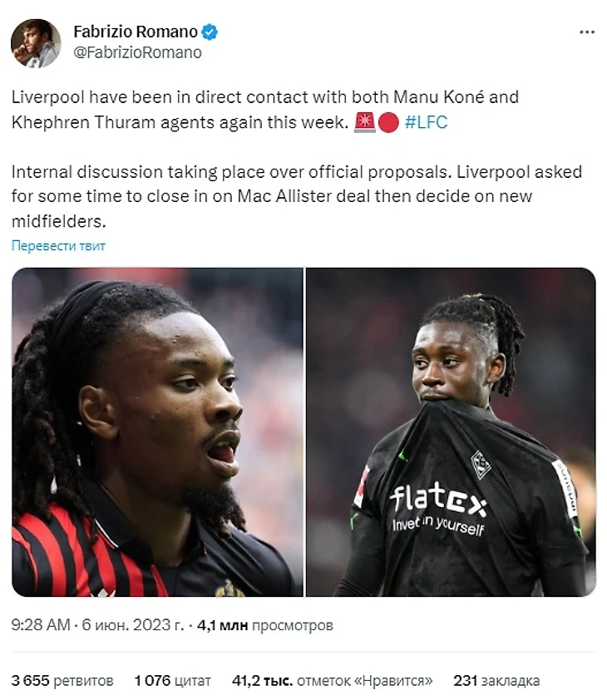Screen dimensions: 607x700
Task: Click the 9:28 AM timestamp
Action: coord(41,624)
